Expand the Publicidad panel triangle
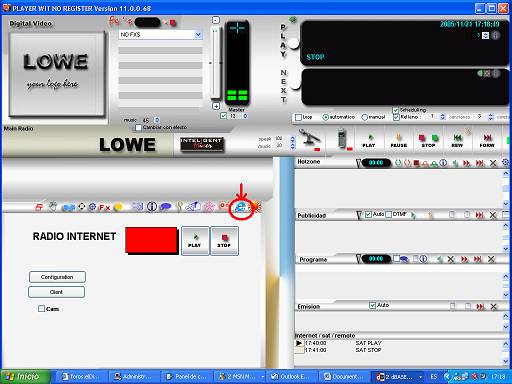Screen dimensions: 512x384 click(359, 215)
